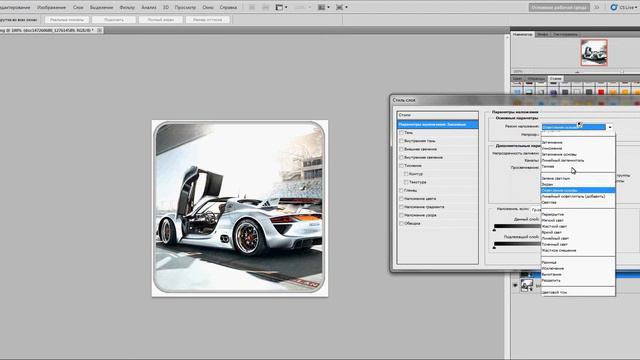Viewport: 640px width, 360px height.
Task: Choose Цветовой тон blend mode
Action: click(578, 292)
